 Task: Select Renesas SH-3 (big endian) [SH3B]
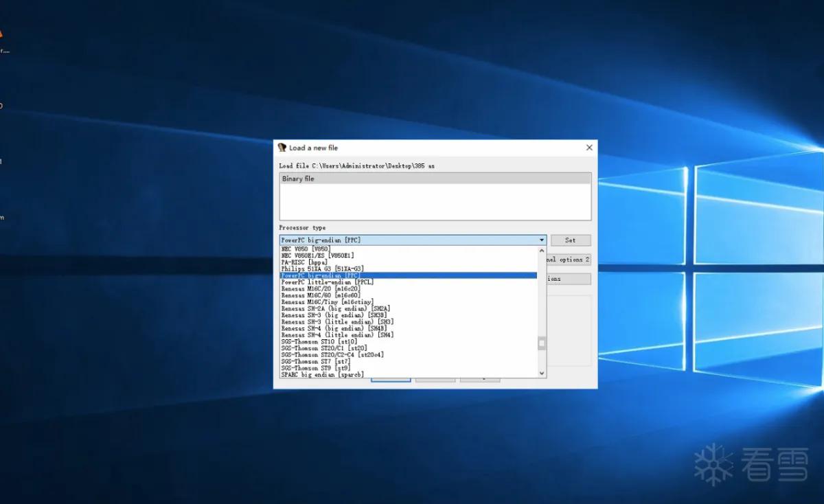(x=409, y=315)
